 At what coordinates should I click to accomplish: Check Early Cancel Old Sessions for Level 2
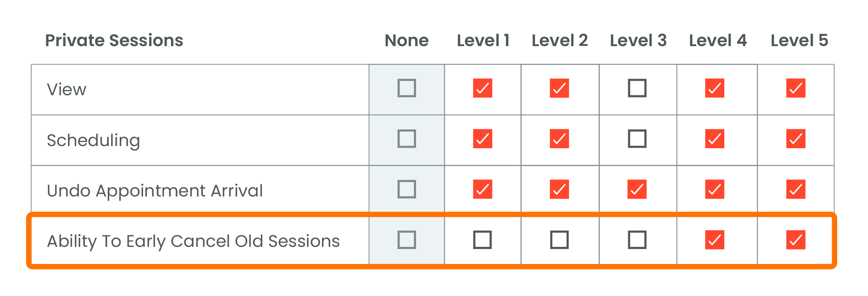point(559,240)
